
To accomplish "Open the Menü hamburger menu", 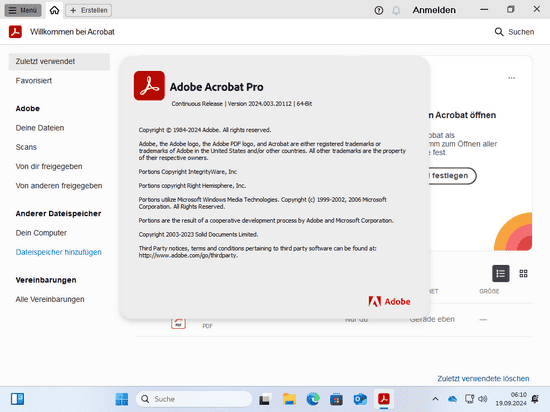I will point(23,10).
